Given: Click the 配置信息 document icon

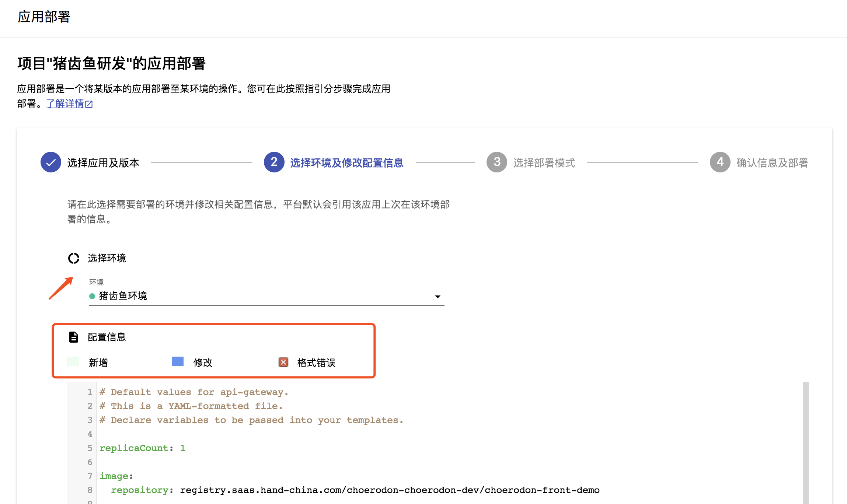Looking at the screenshot, I should tap(74, 337).
